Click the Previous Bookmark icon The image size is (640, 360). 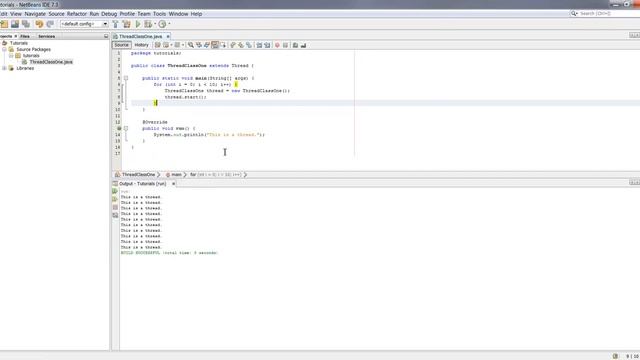tap(233, 45)
